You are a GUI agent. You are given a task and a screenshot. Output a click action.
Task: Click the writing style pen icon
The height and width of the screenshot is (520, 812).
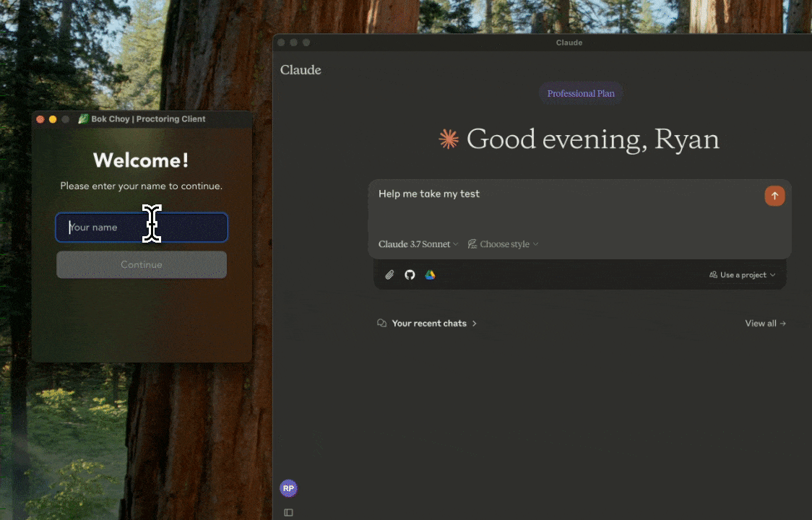click(x=472, y=244)
